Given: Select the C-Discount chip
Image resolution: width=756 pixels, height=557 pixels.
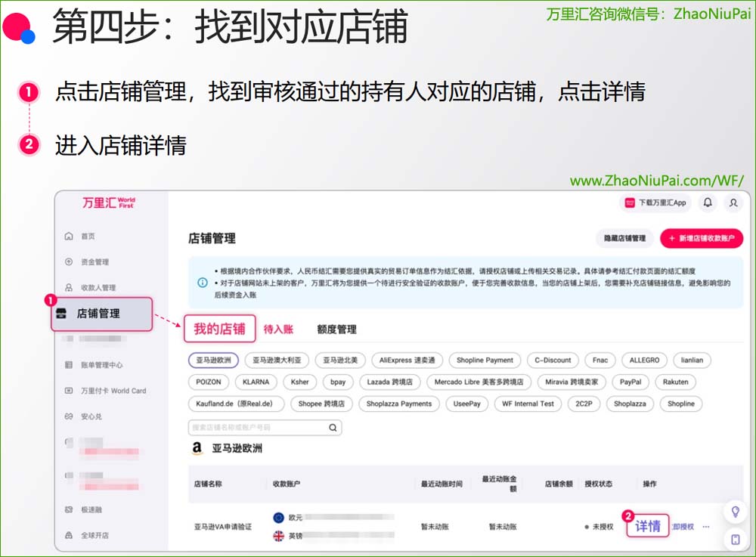Looking at the screenshot, I should coord(553,360).
